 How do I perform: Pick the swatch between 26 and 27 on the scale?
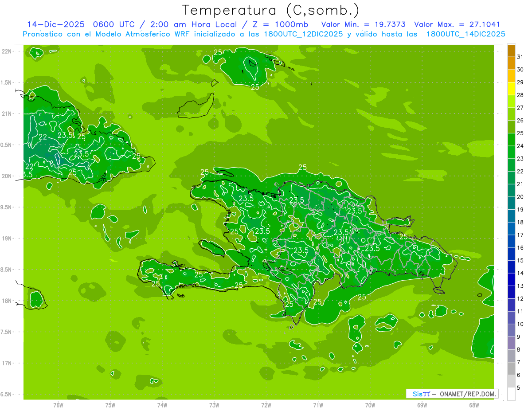[x=511, y=114]
